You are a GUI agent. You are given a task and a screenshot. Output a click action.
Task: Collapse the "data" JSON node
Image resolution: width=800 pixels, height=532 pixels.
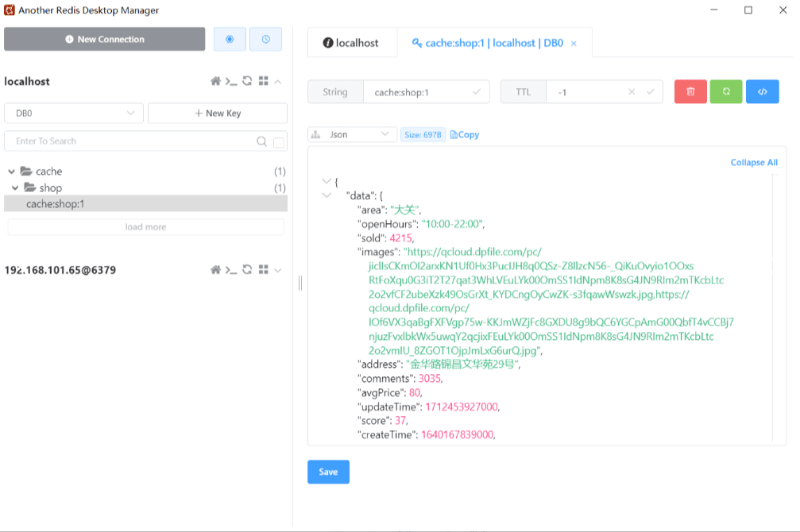click(327, 195)
